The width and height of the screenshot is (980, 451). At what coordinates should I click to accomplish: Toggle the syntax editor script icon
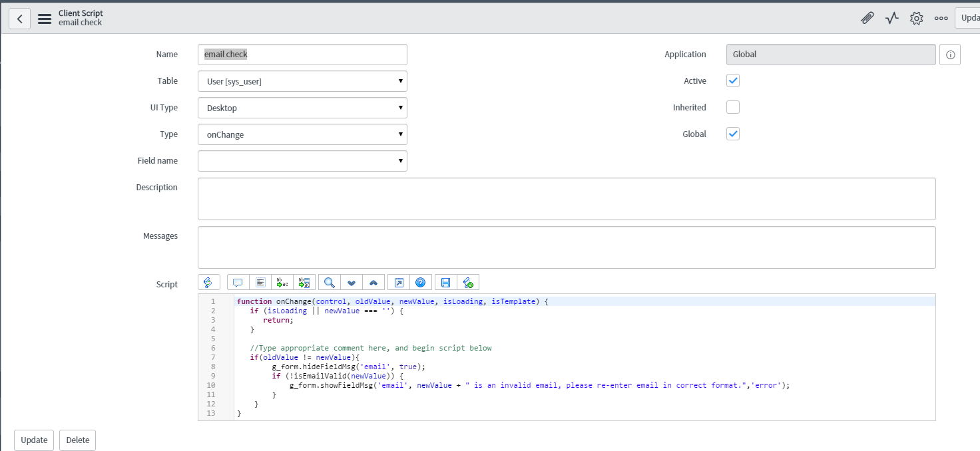point(208,282)
